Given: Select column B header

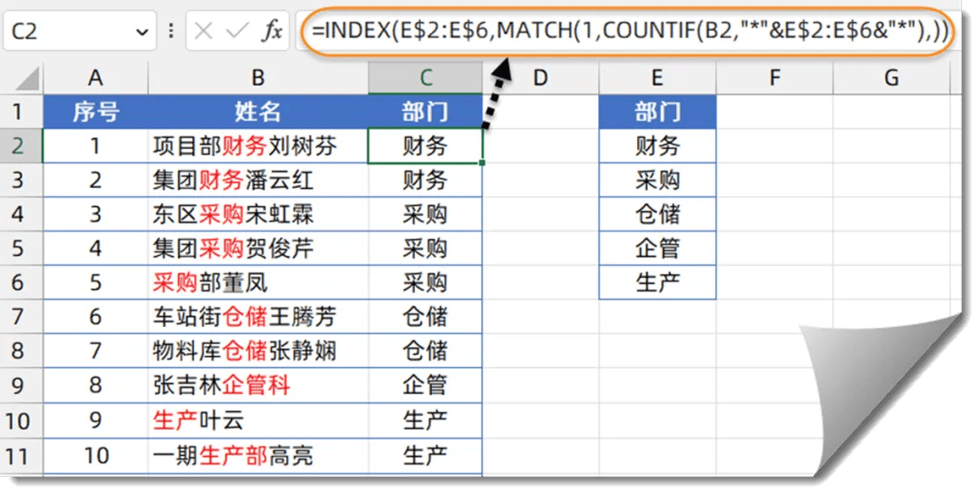Looking at the screenshot, I should coord(258,78).
